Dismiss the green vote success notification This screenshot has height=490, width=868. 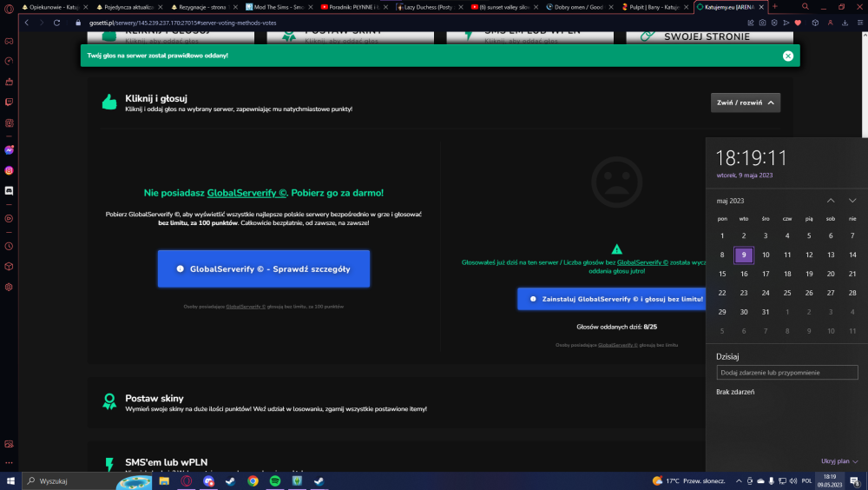[x=788, y=56]
